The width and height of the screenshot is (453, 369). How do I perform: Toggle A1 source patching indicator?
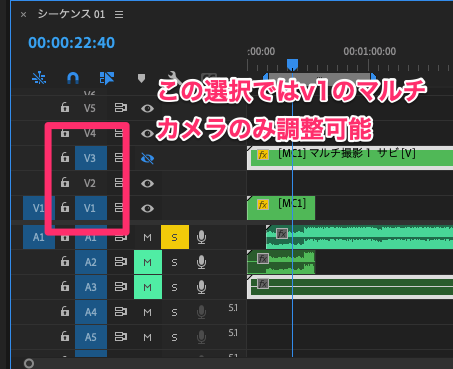click(39, 237)
